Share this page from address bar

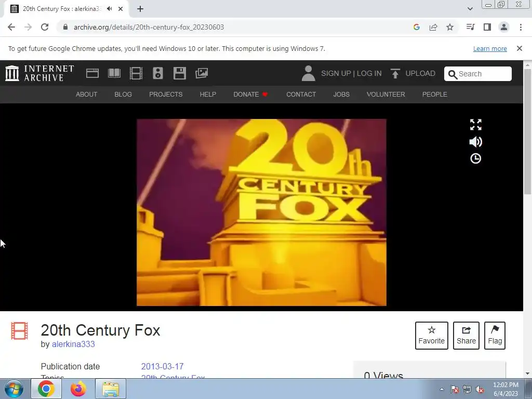tap(433, 27)
